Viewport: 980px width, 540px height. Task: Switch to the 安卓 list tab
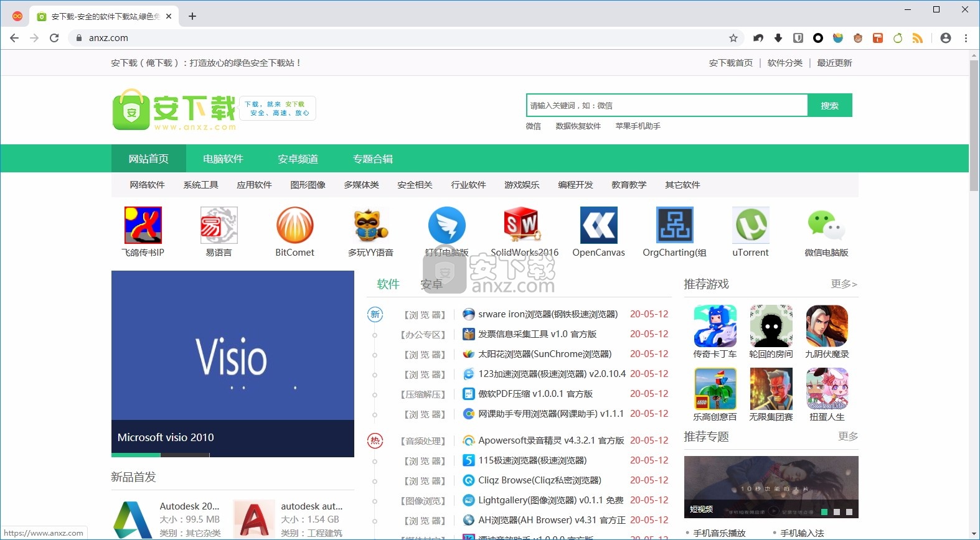point(431,284)
